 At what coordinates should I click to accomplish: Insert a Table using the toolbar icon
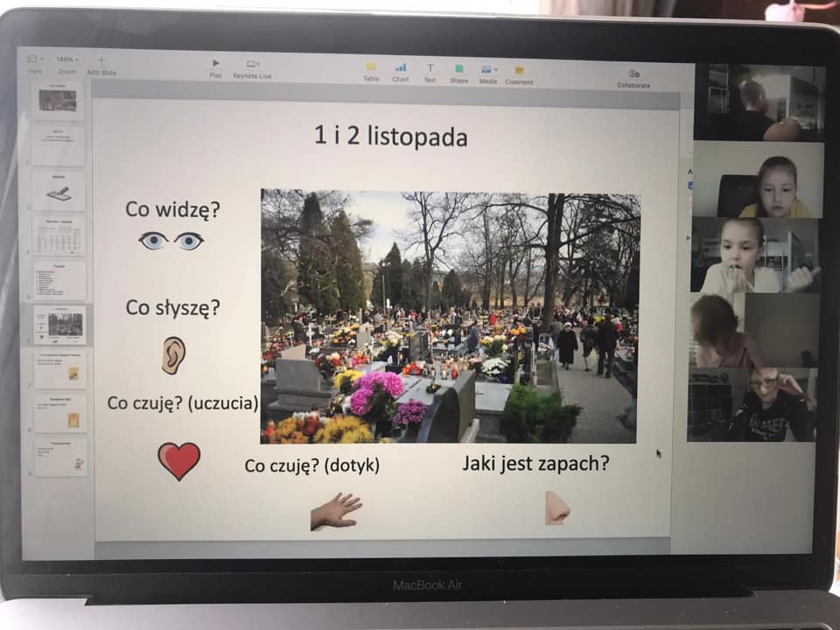371,68
